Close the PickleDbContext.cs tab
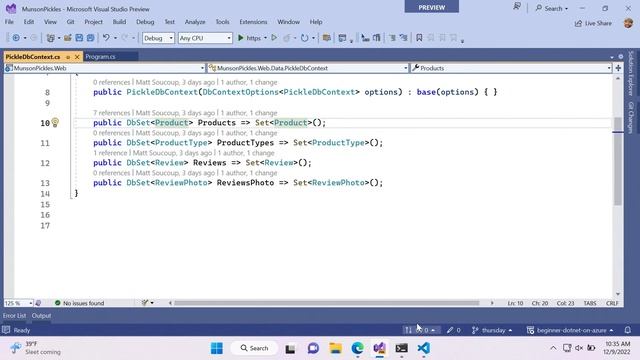 [x=77, y=57]
